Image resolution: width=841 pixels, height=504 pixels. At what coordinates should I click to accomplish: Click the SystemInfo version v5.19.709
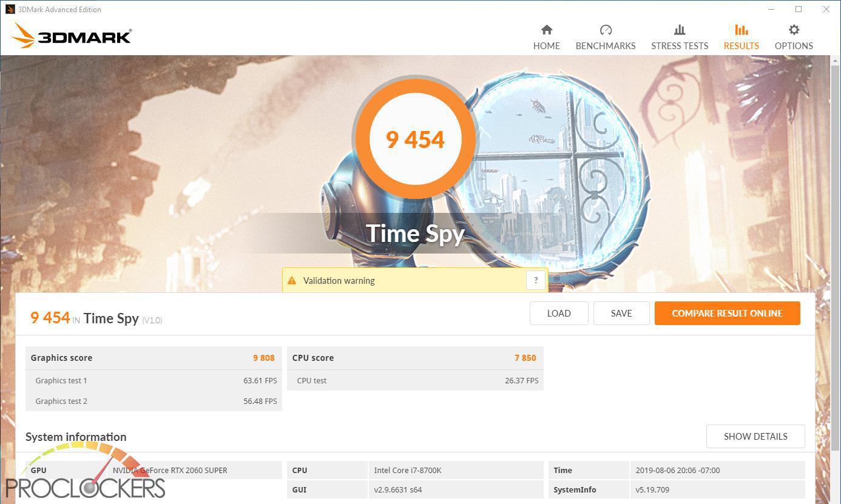pyautogui.click(x=652, y=489)
